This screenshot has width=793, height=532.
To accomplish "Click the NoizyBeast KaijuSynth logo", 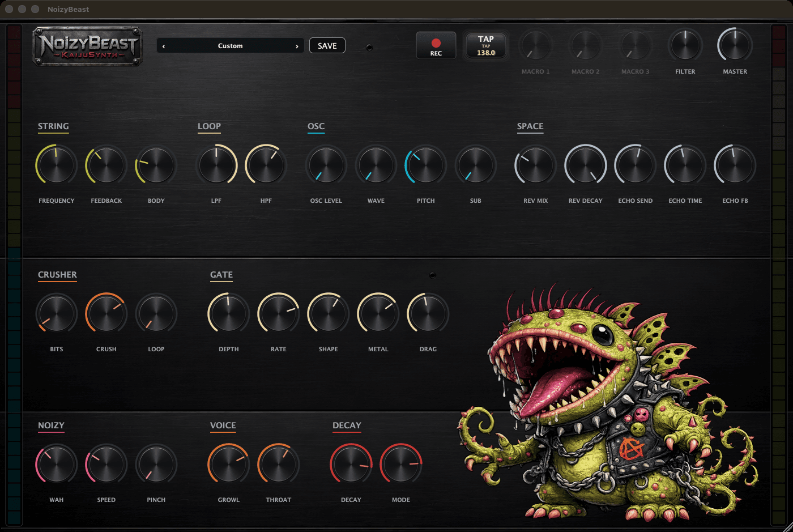I will click(x=87, y=46).
